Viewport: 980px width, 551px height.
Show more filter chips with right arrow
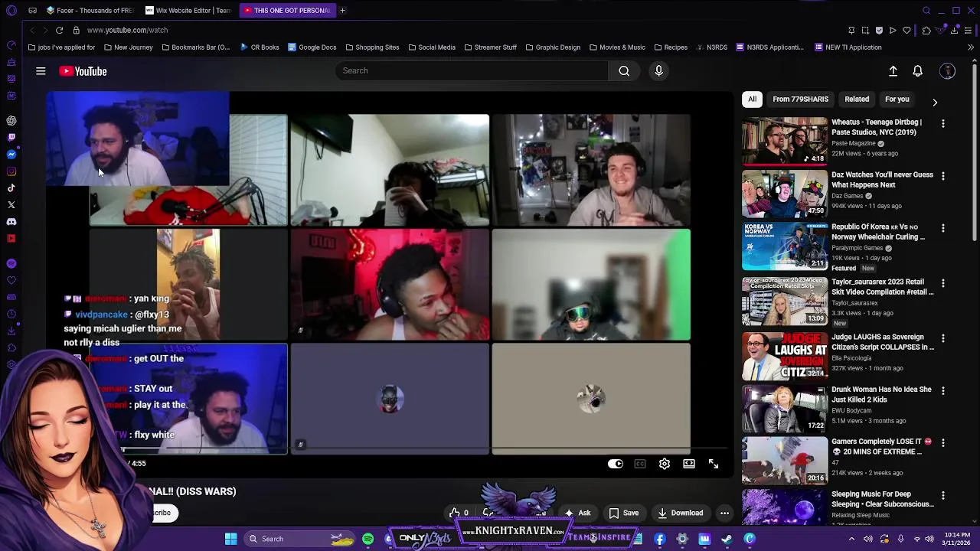coord(934,102)
